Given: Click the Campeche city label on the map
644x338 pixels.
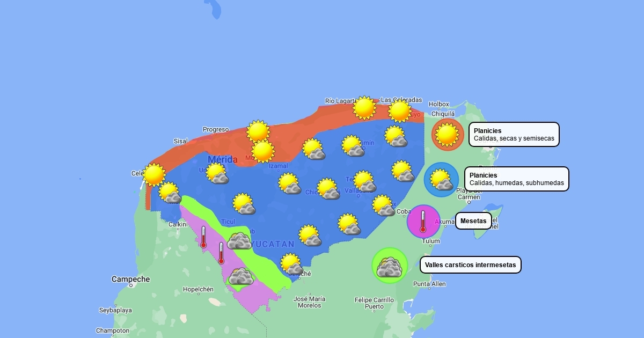Looking at the screenshot, I should tap(130, 279).
